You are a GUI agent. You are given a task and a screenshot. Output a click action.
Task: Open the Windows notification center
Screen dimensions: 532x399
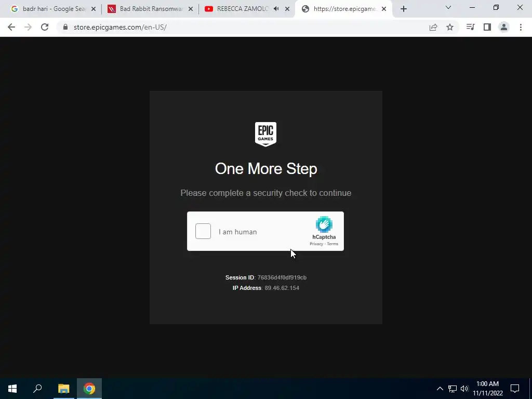click(515, 389)
